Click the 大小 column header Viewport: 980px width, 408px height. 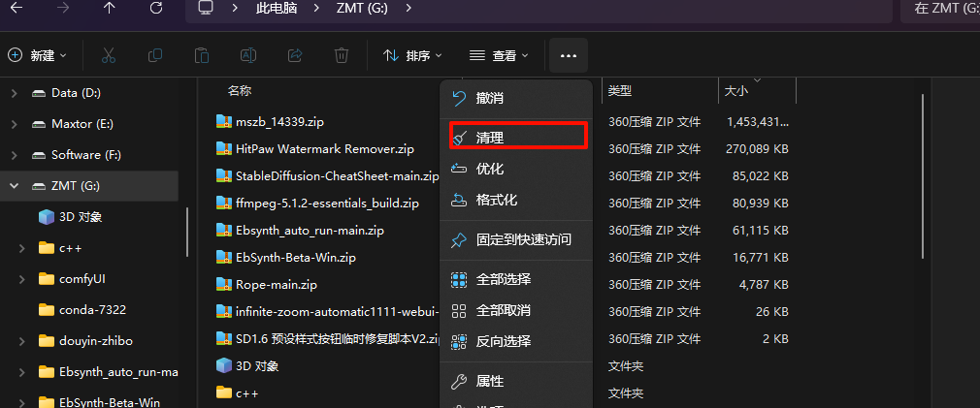[735, 91]
